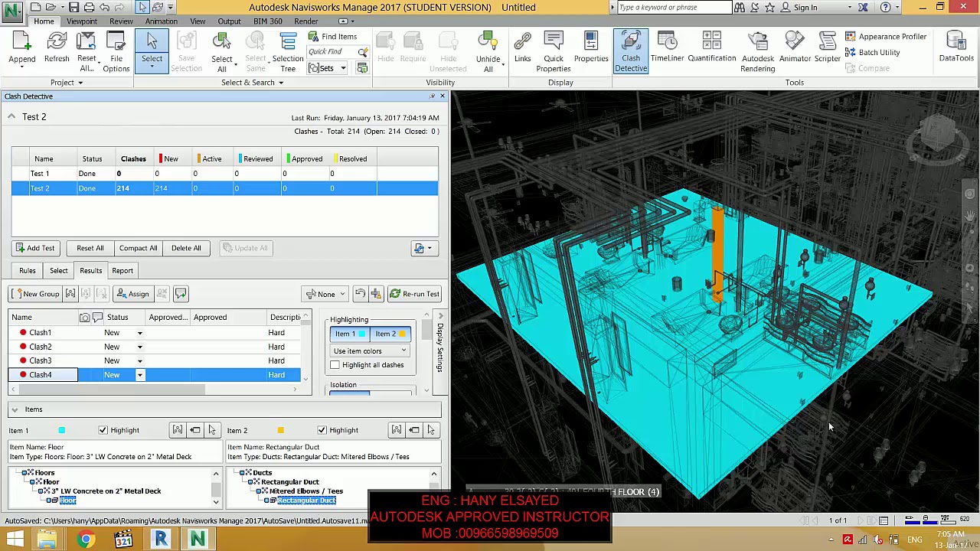Open the Links tool

pyautogui.click(x=522, y=47)
